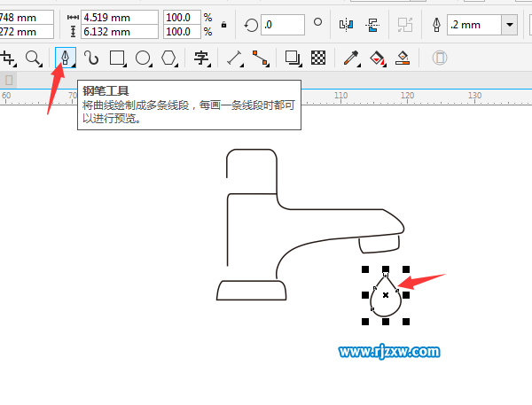Pick the Ellipse tool
The width and height of the screenshot is (532, 405).
tap(143, 58)
